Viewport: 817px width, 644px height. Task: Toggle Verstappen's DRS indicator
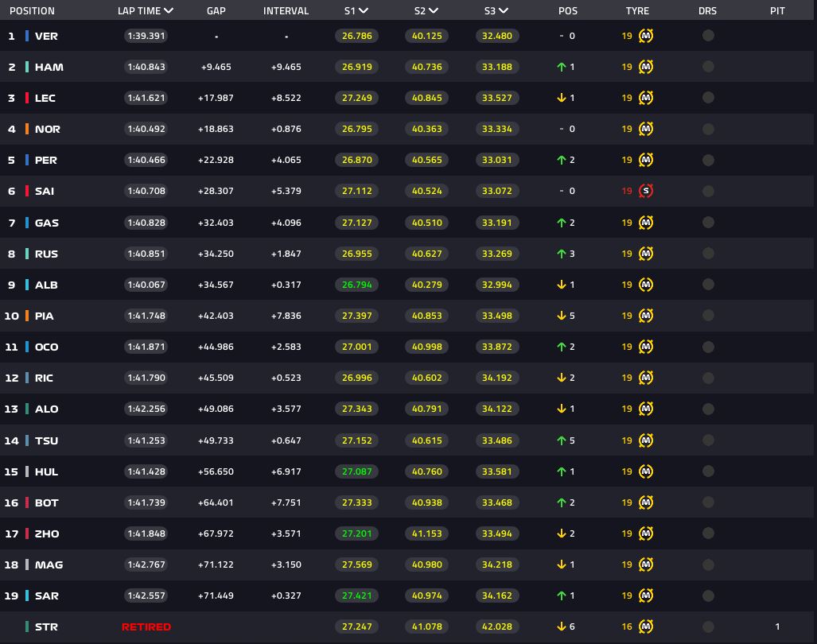coord(708,36)
